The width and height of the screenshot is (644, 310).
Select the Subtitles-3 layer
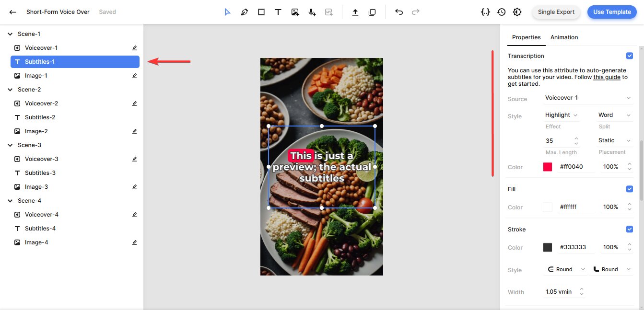(x=40, y=173)
